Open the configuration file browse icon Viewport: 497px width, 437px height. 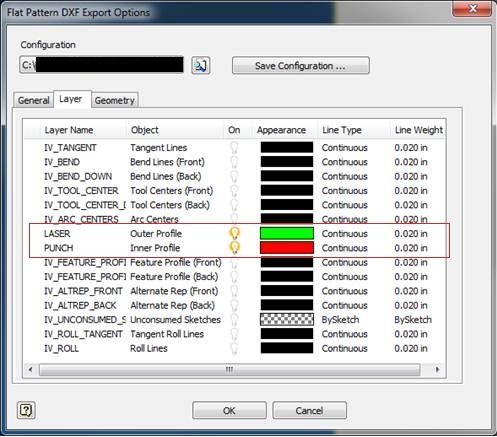point(201,65)
